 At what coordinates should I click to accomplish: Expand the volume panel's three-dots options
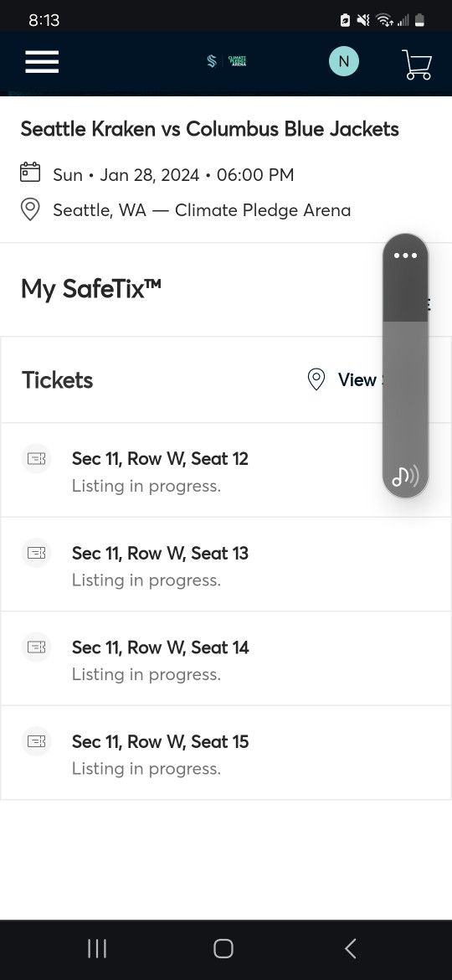click(x=405, y=255)
